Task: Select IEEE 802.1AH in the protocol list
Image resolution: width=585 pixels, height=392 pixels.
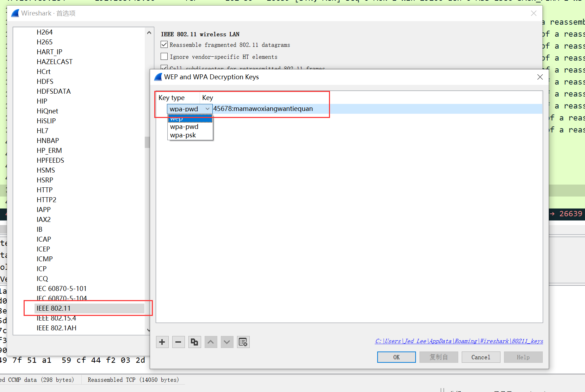Action: (x=56, y=328)
